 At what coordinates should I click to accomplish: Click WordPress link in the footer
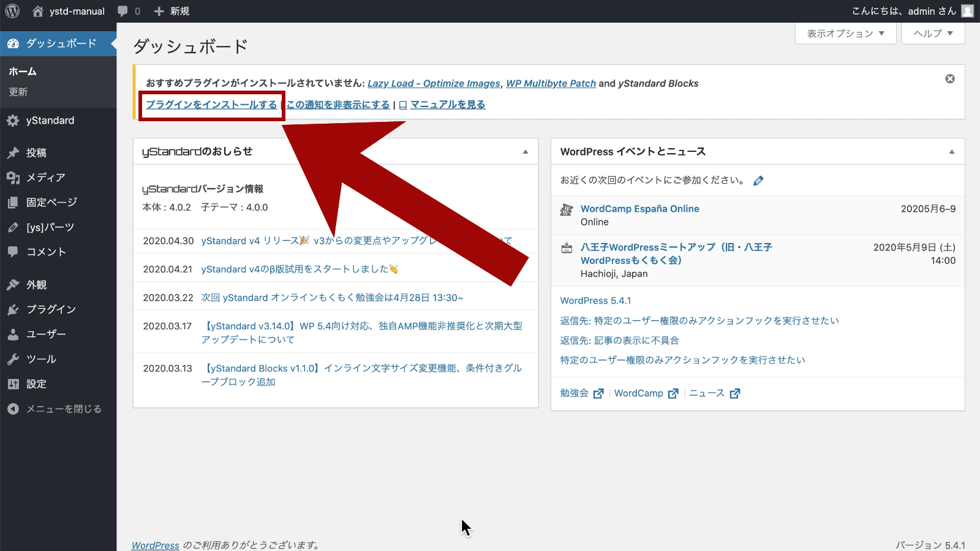(x=156, y=545)
